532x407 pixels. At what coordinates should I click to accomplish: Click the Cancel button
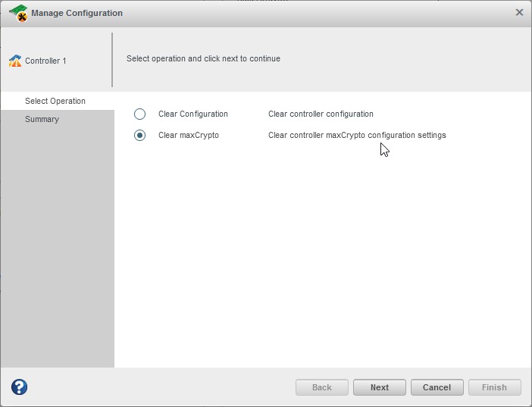(437, 387)
